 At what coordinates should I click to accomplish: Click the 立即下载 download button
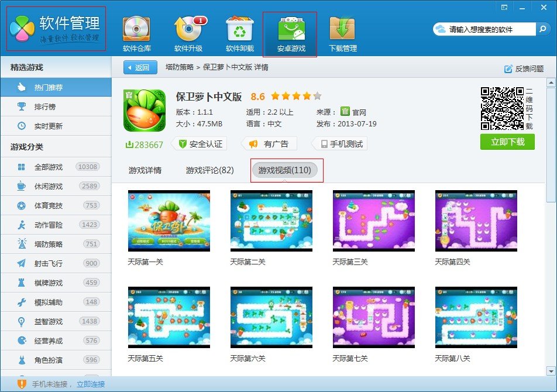pyautogui.click(x=507, y=142)
